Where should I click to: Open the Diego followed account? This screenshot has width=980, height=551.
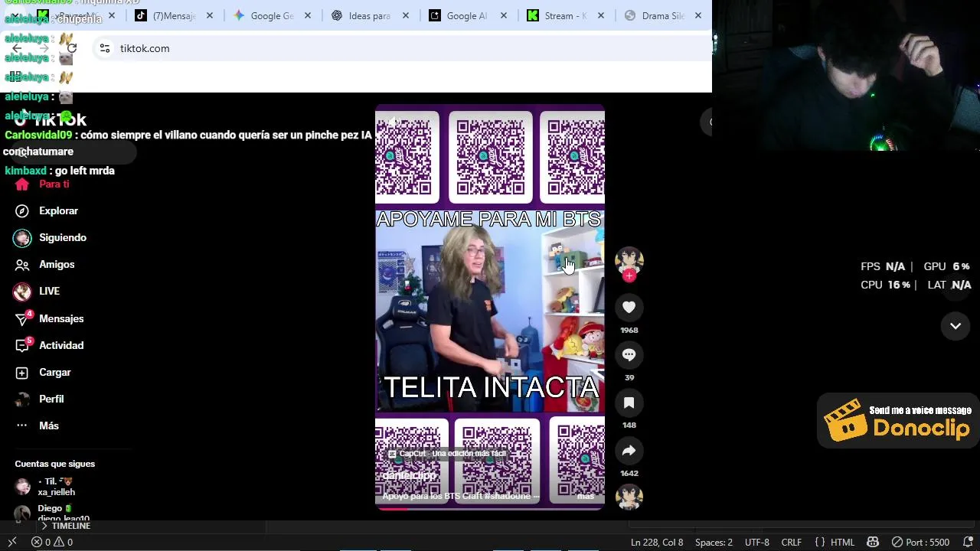pos(52,514)
